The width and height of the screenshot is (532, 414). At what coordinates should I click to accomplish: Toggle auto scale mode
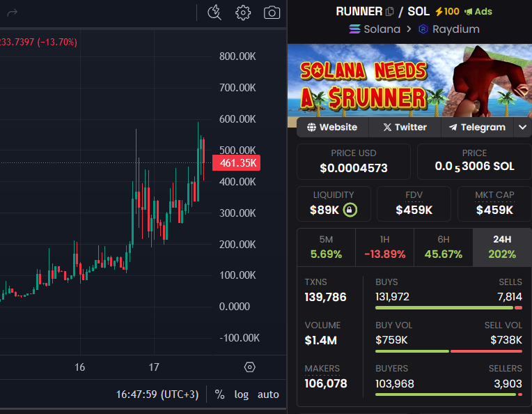coord(268,394)
